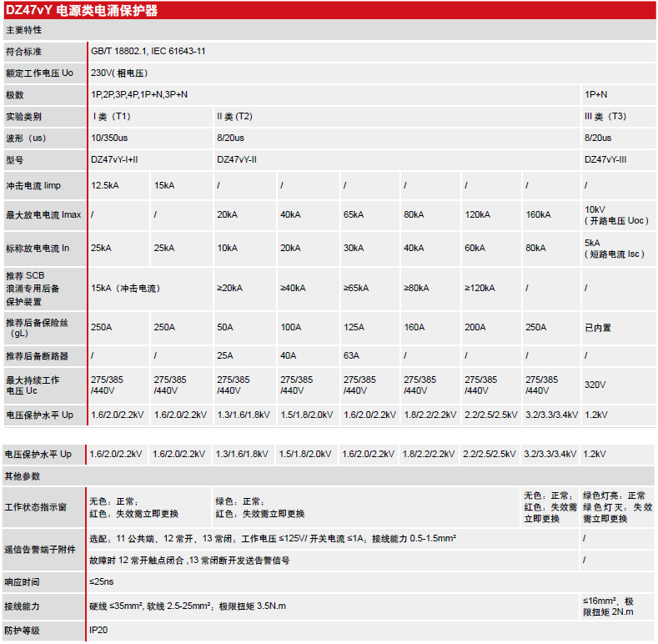Click the ≤25ns response time value
This screenshot has width=658, height=644.
tap(102, 581)
